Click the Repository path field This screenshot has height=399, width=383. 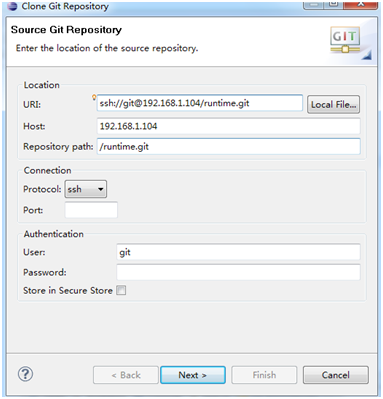tap(228, 147)
